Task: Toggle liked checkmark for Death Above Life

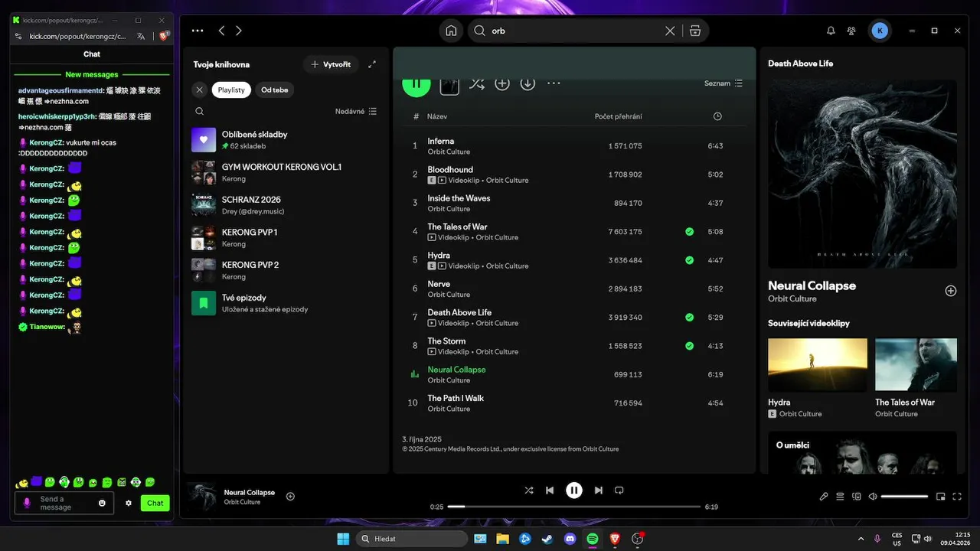Action: [x=690, y=317]
